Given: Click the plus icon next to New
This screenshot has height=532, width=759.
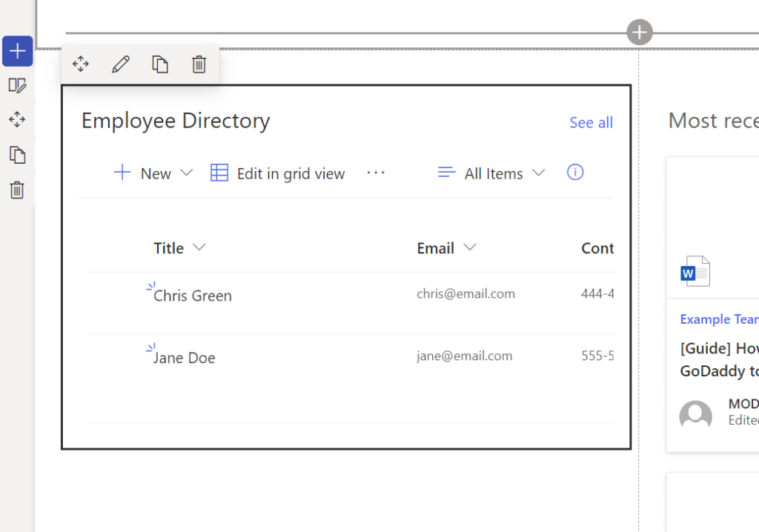Looking at the screenshot, I should pyautogui.click(x=122, y=173).
